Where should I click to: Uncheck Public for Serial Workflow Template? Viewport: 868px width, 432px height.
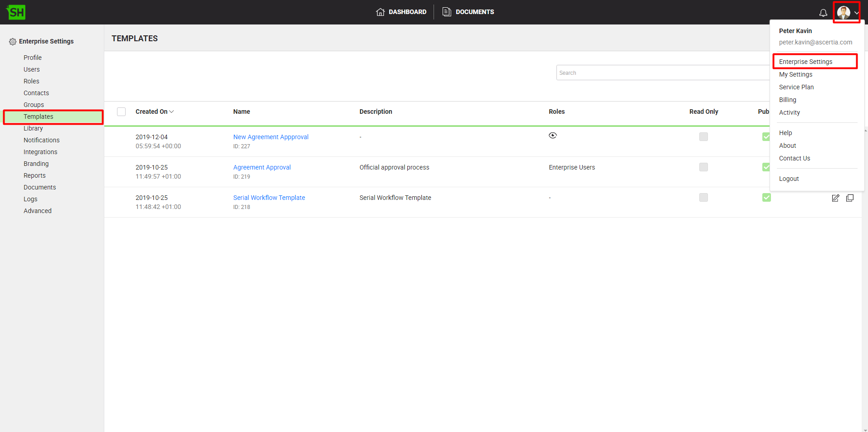pyautogui.click(x=766, y=198)
